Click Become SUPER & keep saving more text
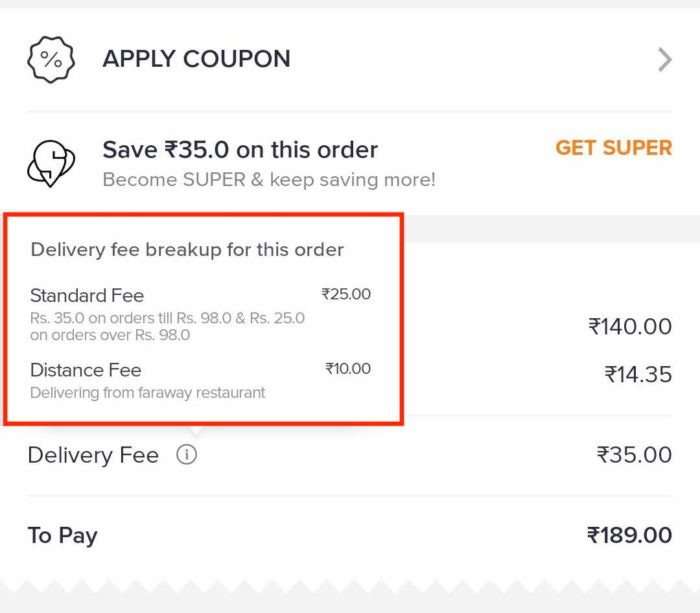Screen dimensions: 700x613 [x=269, y=179]
